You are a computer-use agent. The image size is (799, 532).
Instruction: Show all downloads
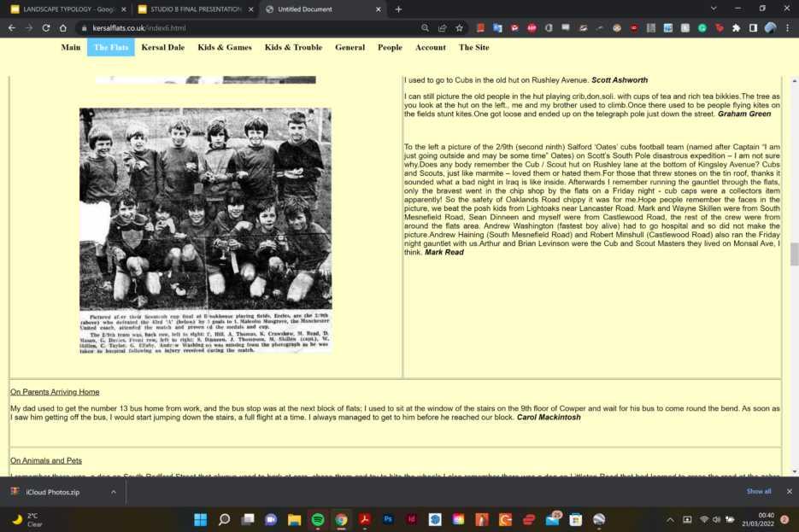(x=759, y=491)
